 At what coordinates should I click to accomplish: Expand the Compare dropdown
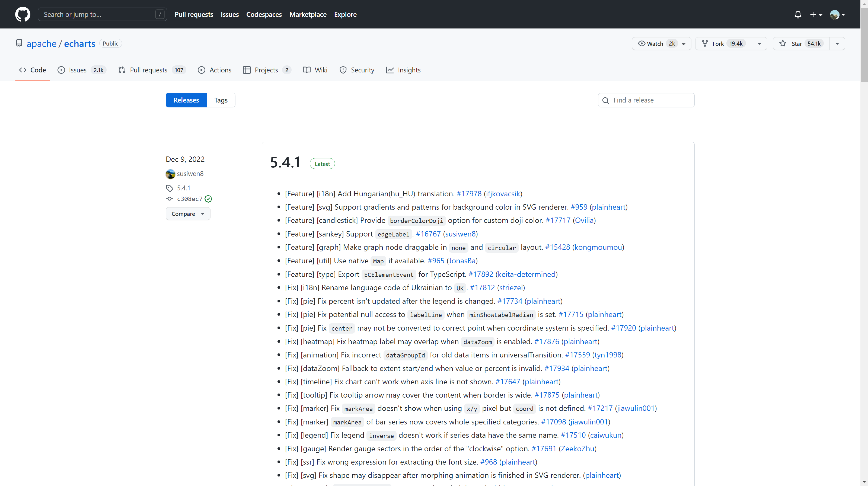pos(188,213)
